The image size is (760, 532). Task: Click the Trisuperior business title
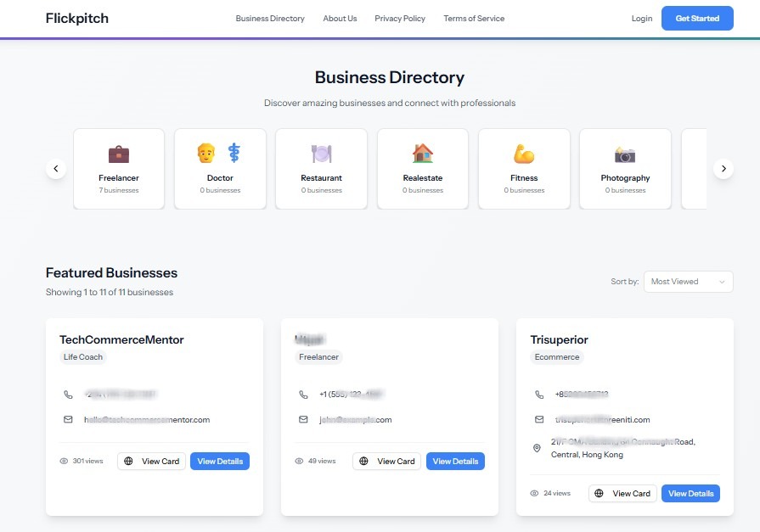click(560, 339)
